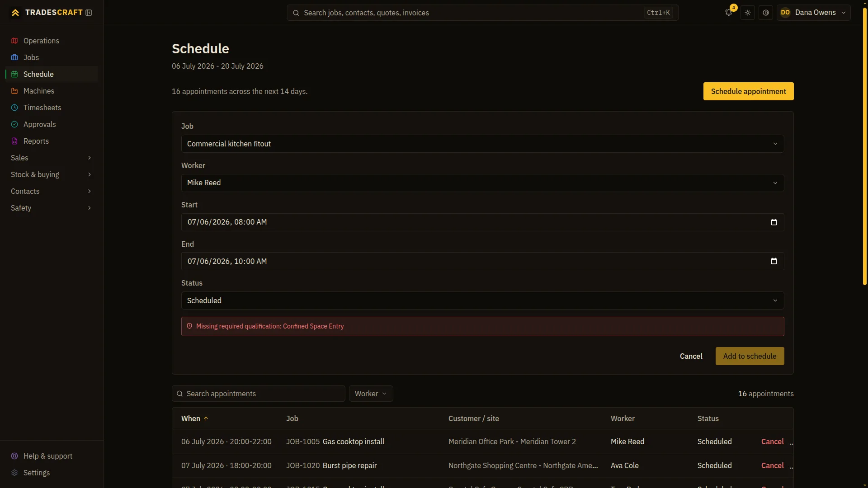This screenshot has width=868, height=488.
Task: Click Worker column header in table
Action: click(x=623, y=418)
